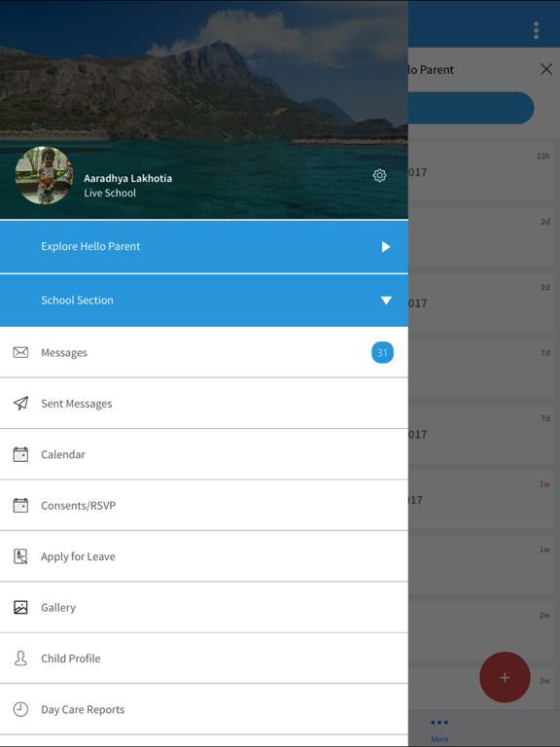The width and height of the screenshot is (560, 747).
Task: Open the three-dot overflow menu
Action: coord(537,30)
